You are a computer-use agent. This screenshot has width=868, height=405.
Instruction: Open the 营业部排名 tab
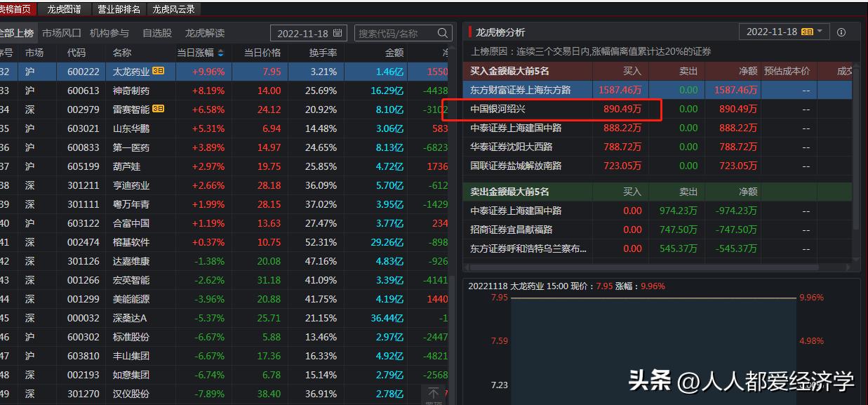(118, 9)
